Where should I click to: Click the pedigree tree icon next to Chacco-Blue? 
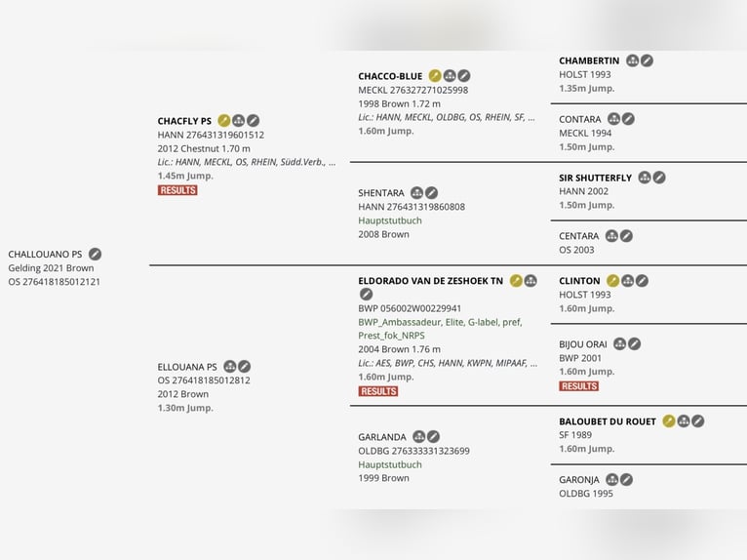tap(450, 76)
